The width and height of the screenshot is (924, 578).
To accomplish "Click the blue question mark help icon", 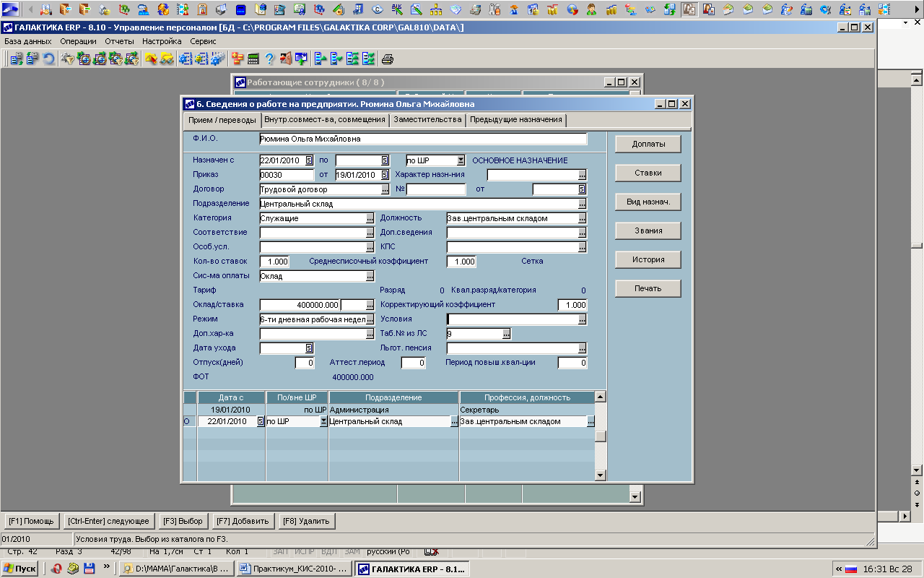I will [x=269, y=59].
